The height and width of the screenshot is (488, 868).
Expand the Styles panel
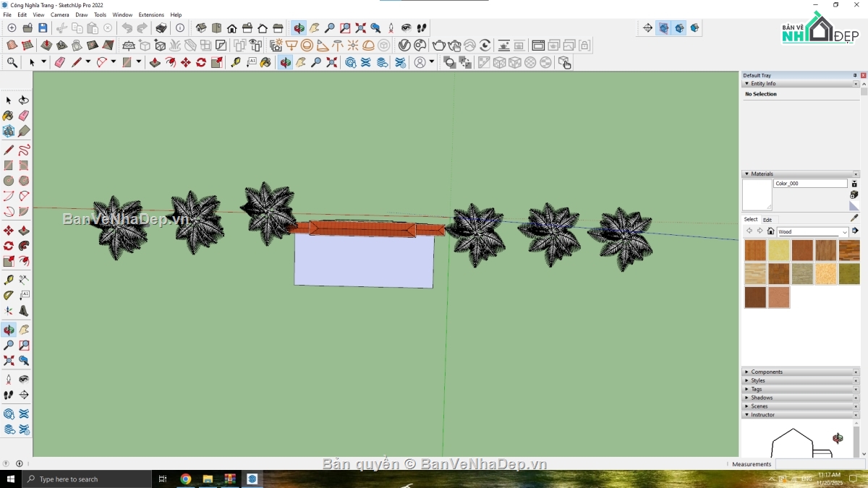point(746,381)
